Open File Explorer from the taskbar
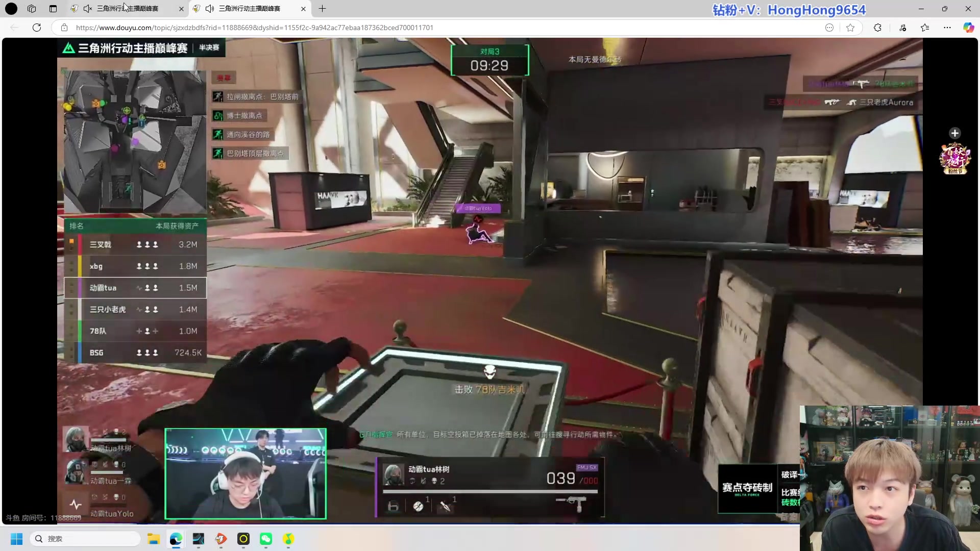This screenshot has width=980, height=551. (x=153, y=539)
